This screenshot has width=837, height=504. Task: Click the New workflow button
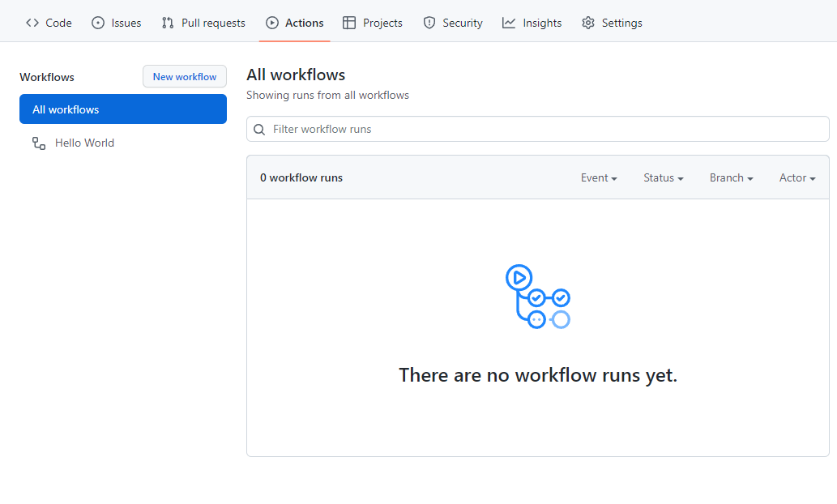185,76
